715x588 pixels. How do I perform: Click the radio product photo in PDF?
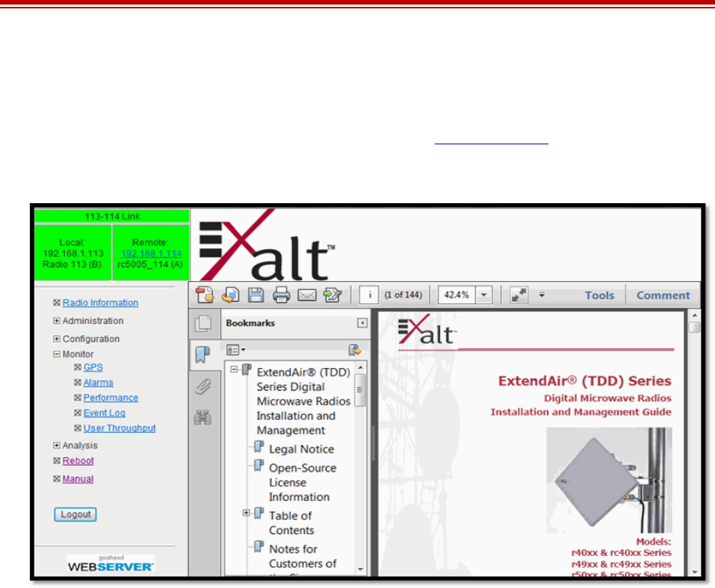pos(610,480)
